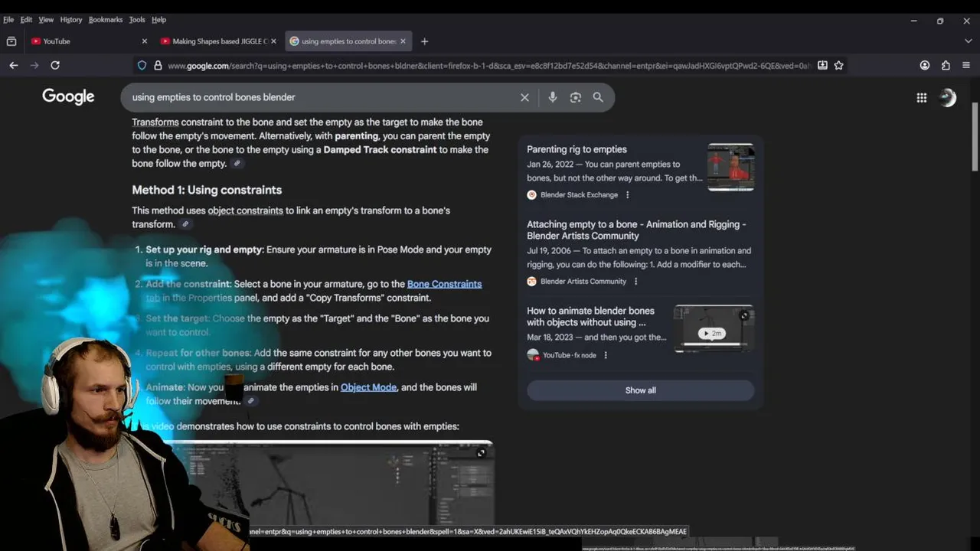Open the list all tabs dropdown arrow
Screen dimensions: 980x551
pos(967,41)
